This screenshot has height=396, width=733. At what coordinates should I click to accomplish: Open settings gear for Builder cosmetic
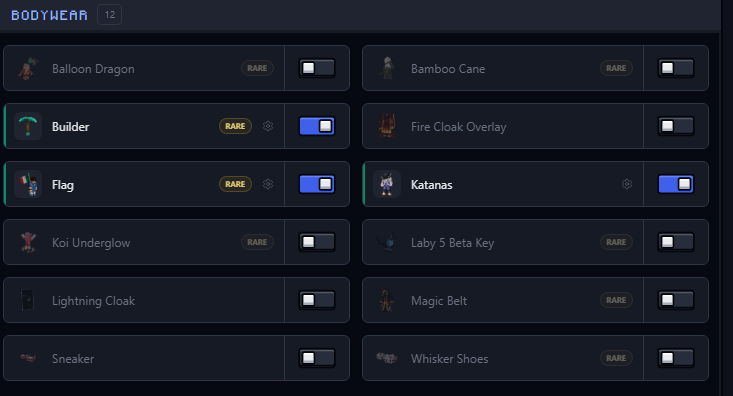(268, 126)
